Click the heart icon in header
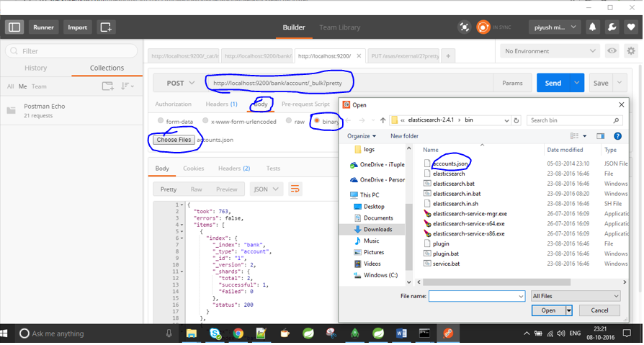The width and height of the screenshot is (644, 345). (631, 27)
